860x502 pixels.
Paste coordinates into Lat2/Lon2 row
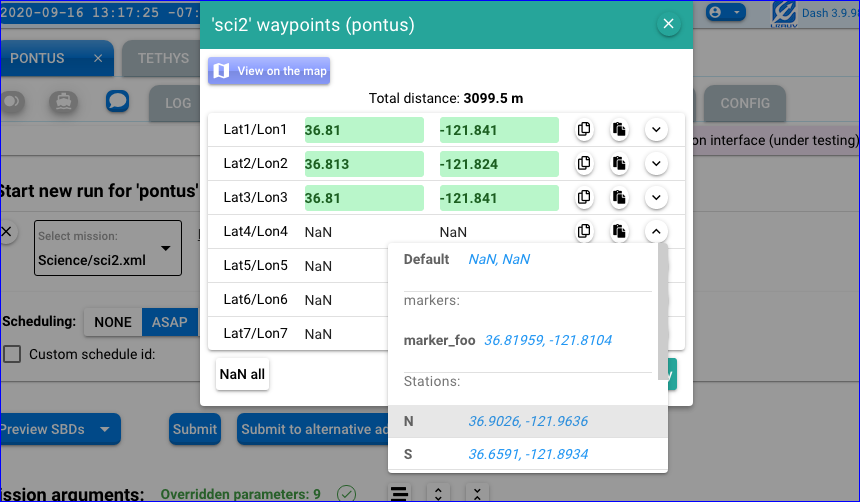pos(619,163)
